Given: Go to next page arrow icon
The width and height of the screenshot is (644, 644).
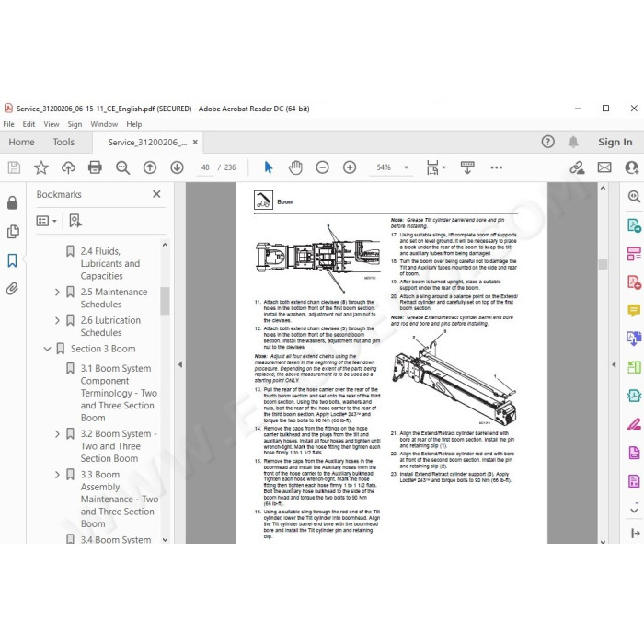Looking at the screenshot, I should click(177, 167).
